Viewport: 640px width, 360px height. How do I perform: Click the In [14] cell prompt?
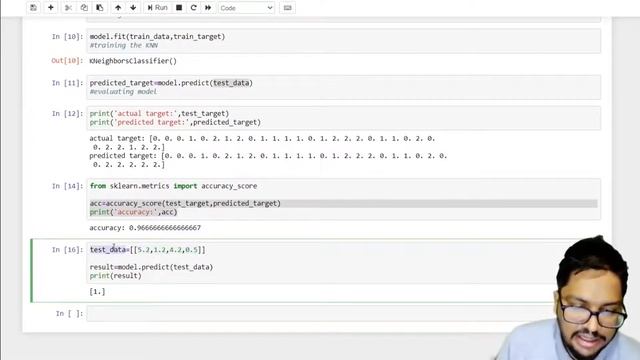[x=67, y=186]
